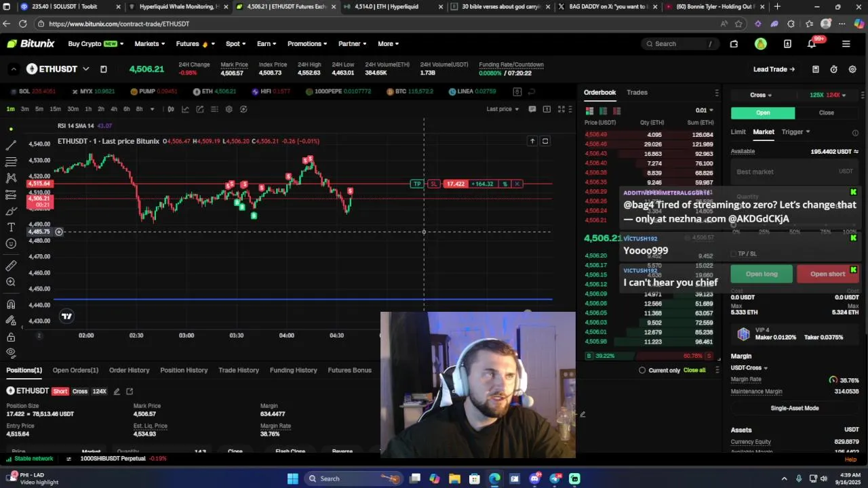
Task: Toggle hide all drawings eye icon
Action: coord(11,352)
